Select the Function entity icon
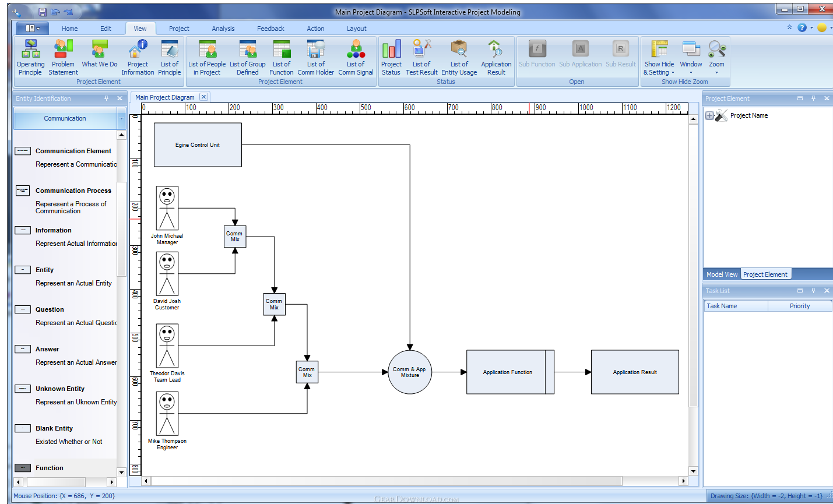 [x=23, y=468]
